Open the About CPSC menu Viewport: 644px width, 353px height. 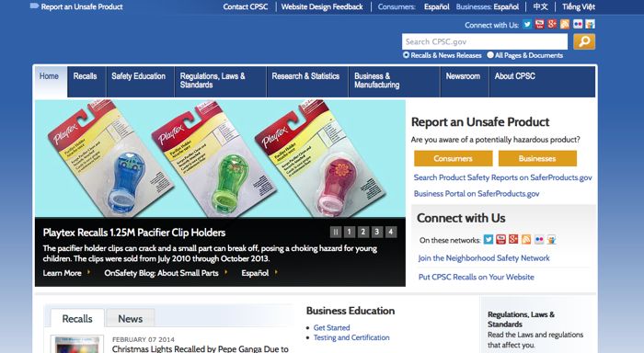point(542,82)
